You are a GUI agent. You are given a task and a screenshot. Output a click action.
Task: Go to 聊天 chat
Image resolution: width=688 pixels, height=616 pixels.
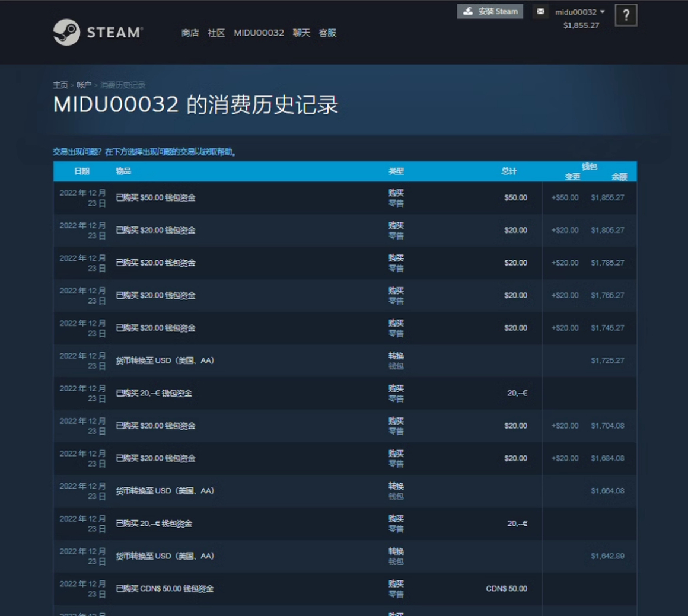point(301,33)
